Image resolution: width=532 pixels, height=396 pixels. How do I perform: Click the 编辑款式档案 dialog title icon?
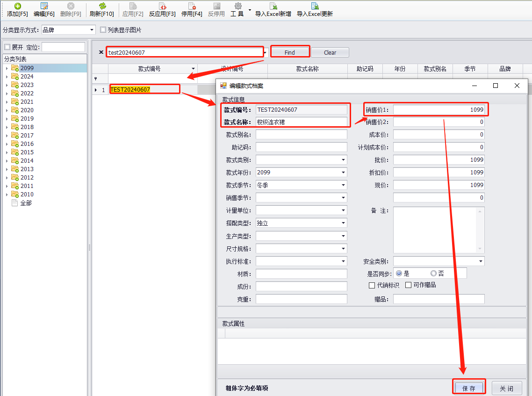click(223, 86)
